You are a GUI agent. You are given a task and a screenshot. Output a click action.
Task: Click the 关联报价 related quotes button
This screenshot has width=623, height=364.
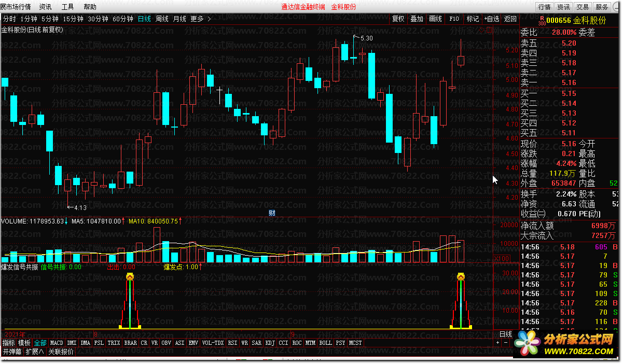(61, 352)
